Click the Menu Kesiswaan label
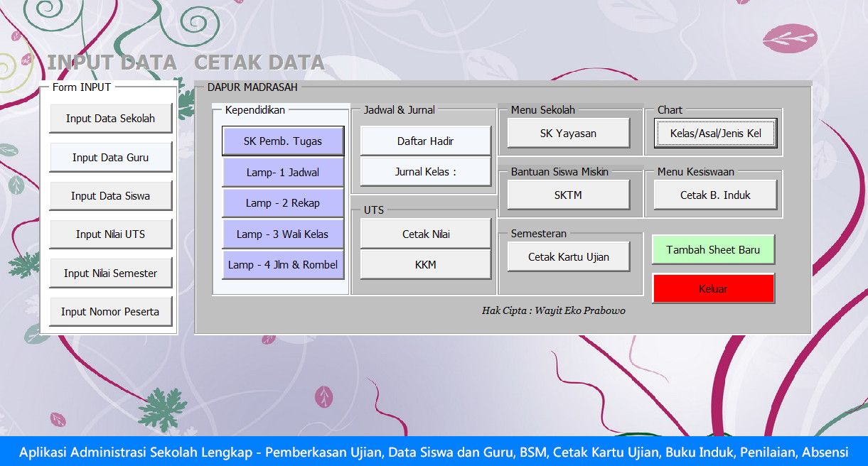The height and width of the screenshot is (466, 868). (696, 172)
